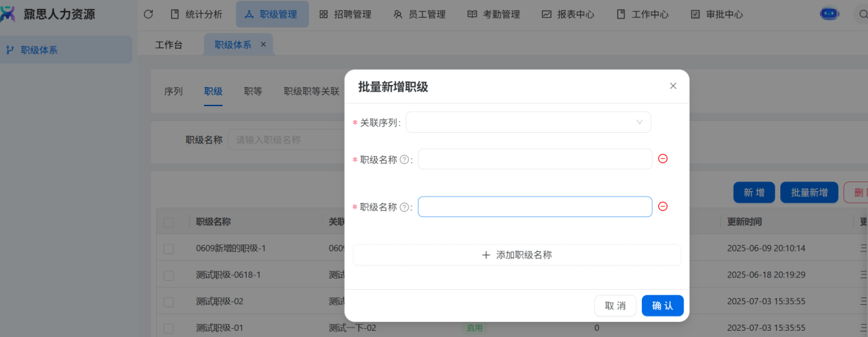
Task: Open the 招聘管理 menu
Action: pos(345,14)
